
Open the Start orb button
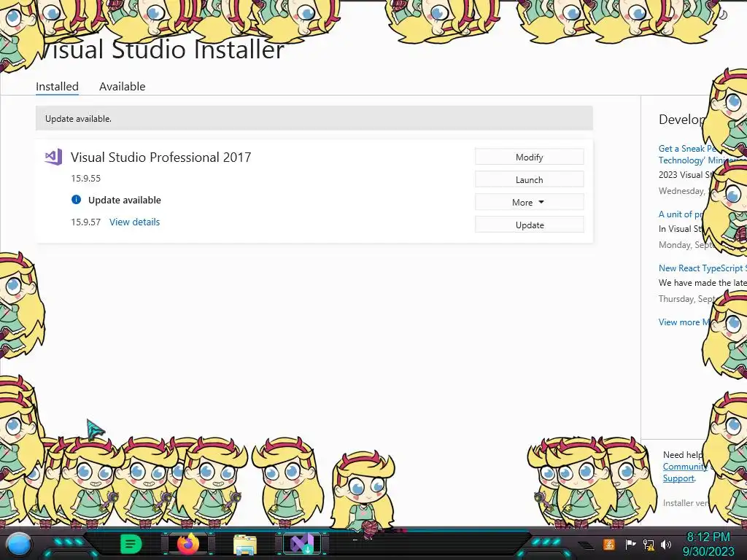[x=18, y=545]
